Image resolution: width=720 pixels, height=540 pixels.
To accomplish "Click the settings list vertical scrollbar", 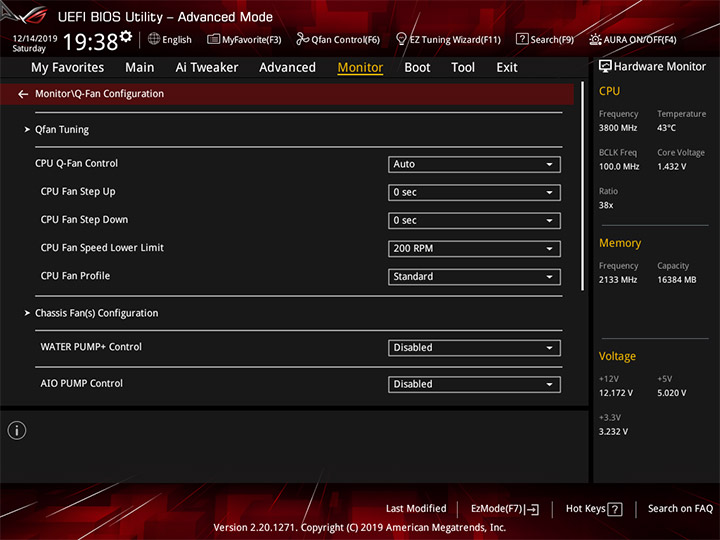I will point(583,186).
